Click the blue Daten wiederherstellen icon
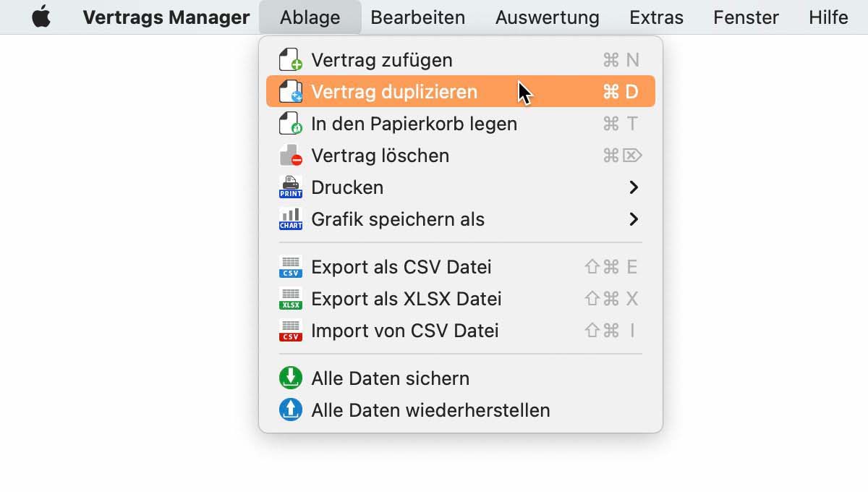Viewport: 868px width, 492px height. coord(291,410)
